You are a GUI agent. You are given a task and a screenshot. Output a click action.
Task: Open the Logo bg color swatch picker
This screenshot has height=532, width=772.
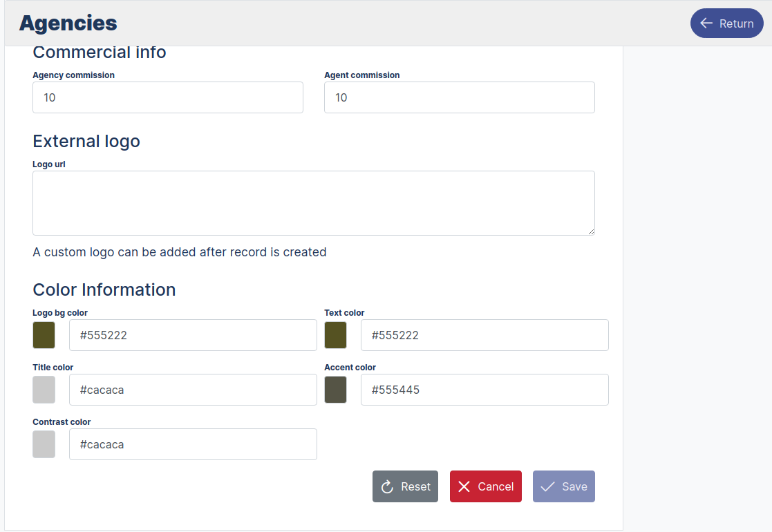click(x=43, y=334)
